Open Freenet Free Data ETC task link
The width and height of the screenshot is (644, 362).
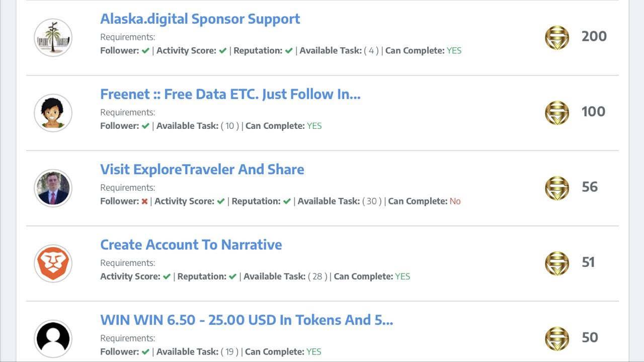coord(230,94)
